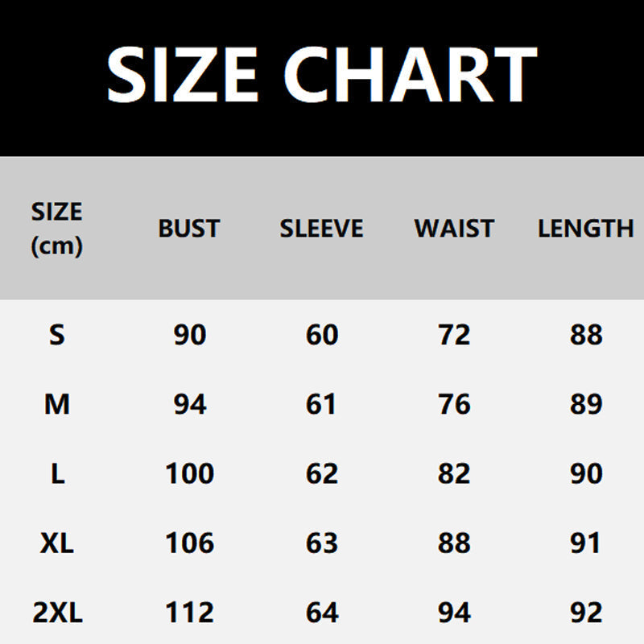Select the waist value 76 for size M
The image size is (644, 644).
pyautogui.click(x=454, y=403)
